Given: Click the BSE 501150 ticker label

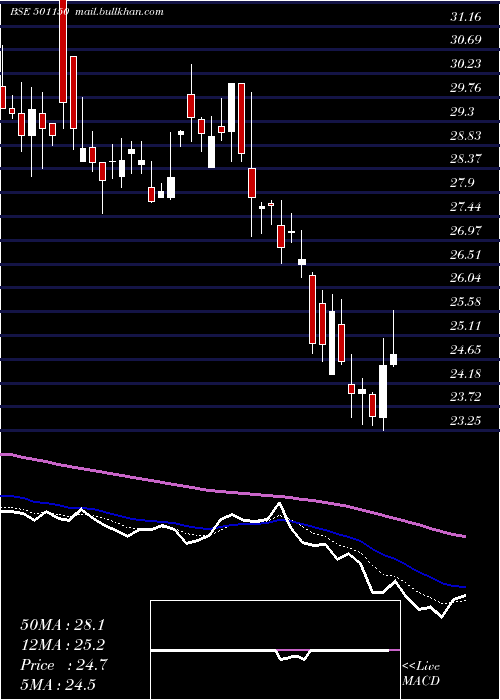Looking at the screenshot, I should click(39, 12).
